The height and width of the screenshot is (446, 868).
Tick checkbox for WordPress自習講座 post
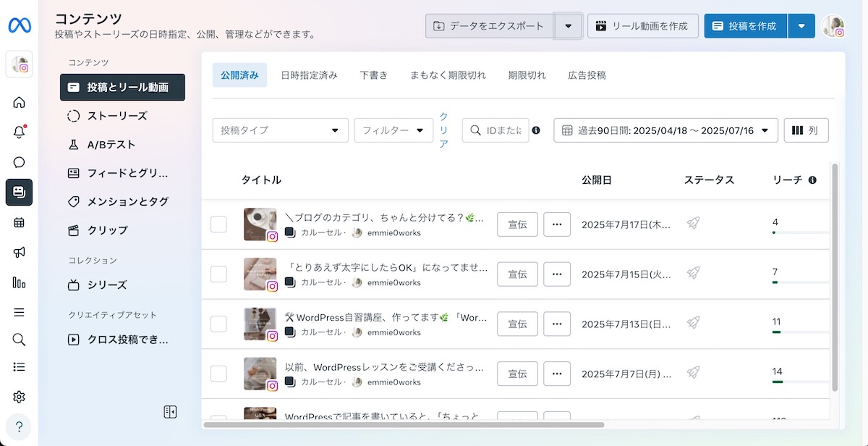pyautogui.click(x=218, y=324)
